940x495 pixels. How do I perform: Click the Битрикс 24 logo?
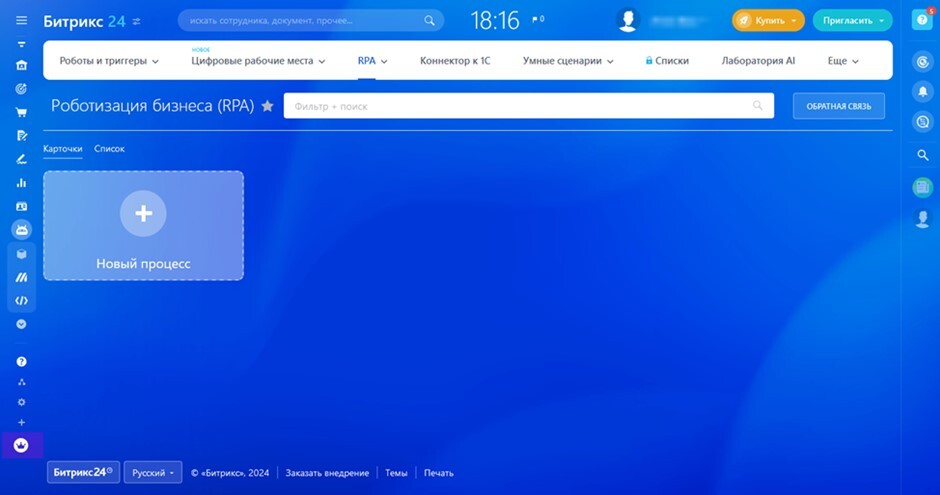coord(84,22)
